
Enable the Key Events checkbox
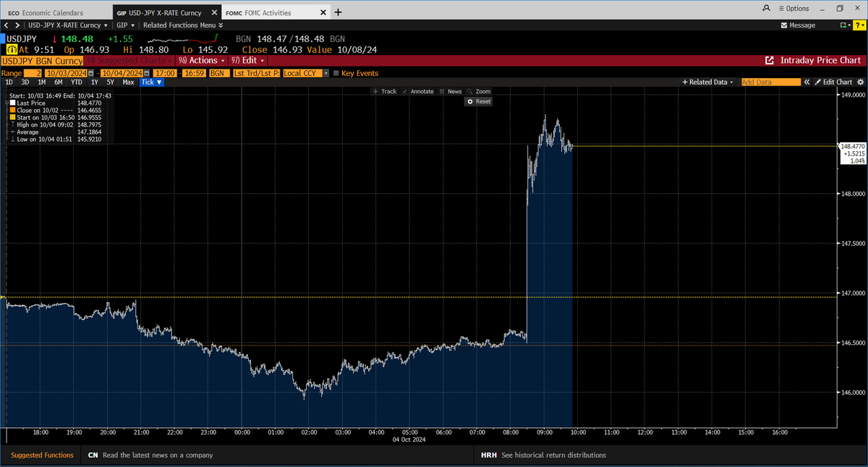[x=336, y=73]
